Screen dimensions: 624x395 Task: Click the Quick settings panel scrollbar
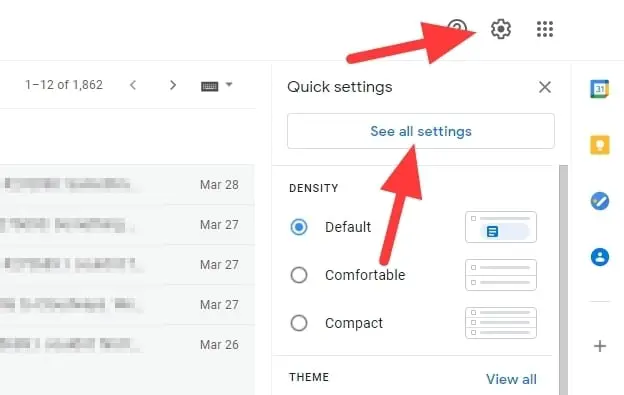[563, 278]
